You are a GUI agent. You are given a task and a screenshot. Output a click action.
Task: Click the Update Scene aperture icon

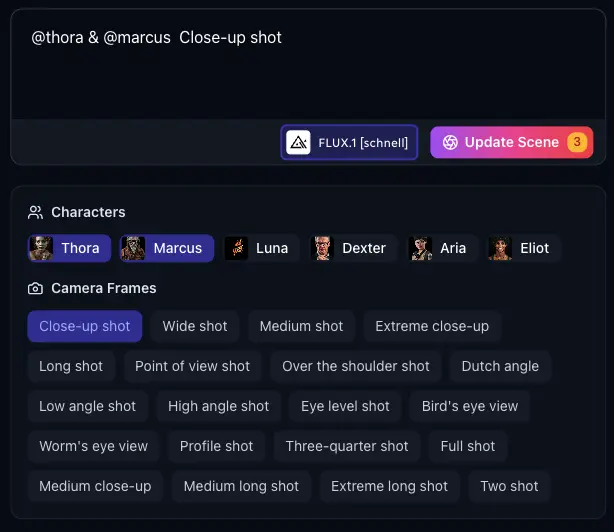pos(450,142)
